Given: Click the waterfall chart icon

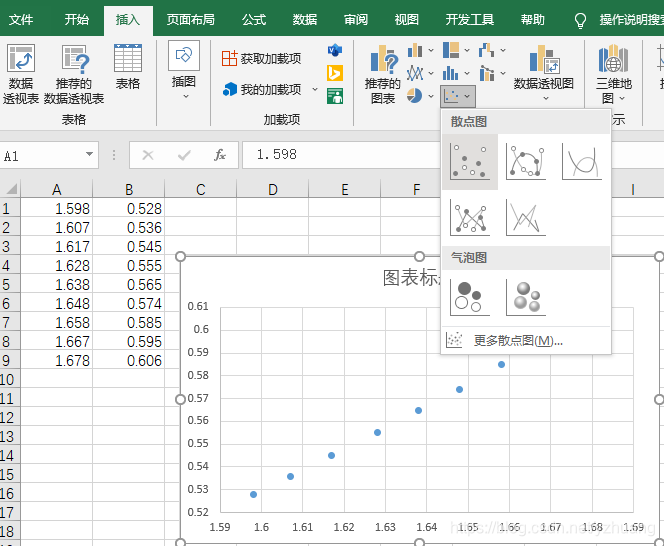Looking at the screenshot, I should (487, 50).
